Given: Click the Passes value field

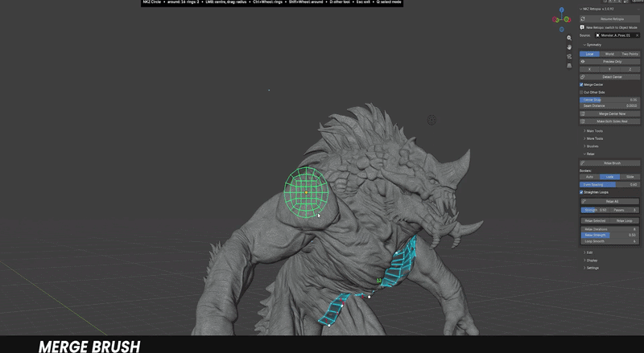Looking at the screenshot, I should pyautogui.click(x=625, y=210).
